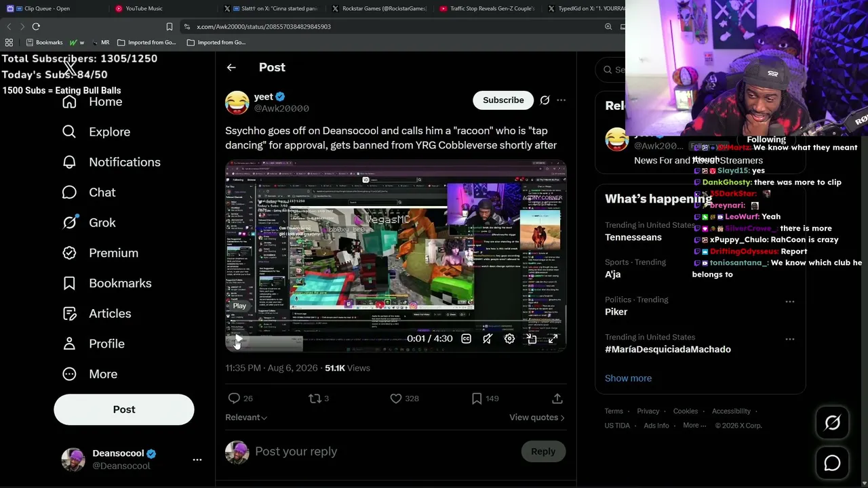Enter fullscreen on the video
The width and height of the screenshot is (868, 488).
tap(553, 339)
